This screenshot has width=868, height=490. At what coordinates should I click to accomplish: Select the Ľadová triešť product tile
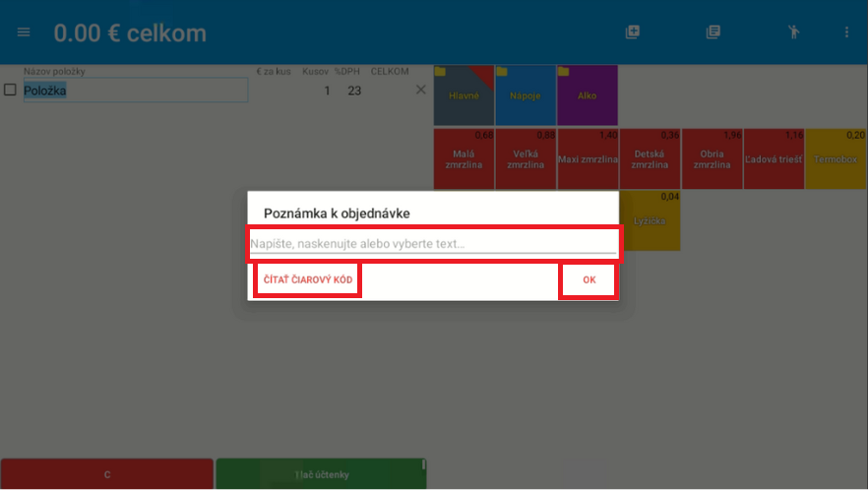pyautogui.click(x=774, y=158)
